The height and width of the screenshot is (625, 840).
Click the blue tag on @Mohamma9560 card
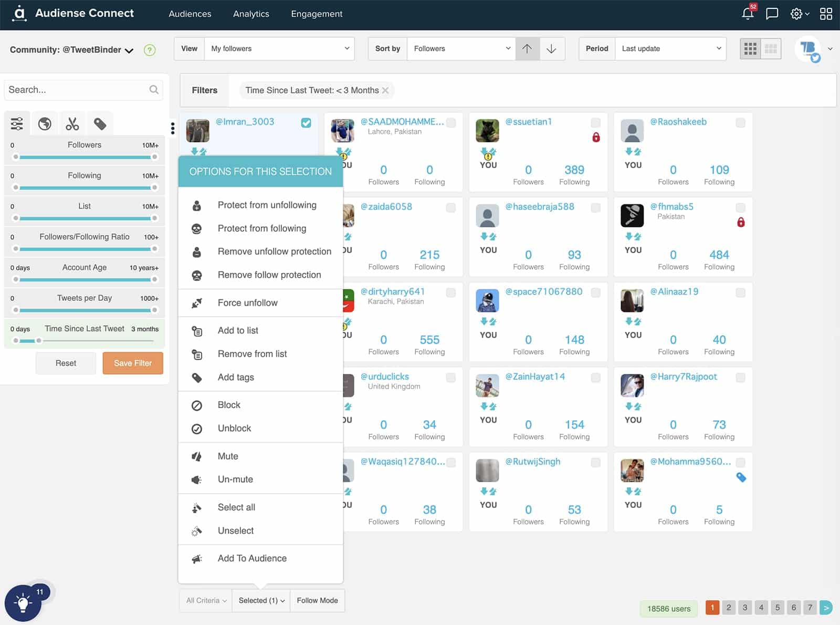tap(741, 477)
